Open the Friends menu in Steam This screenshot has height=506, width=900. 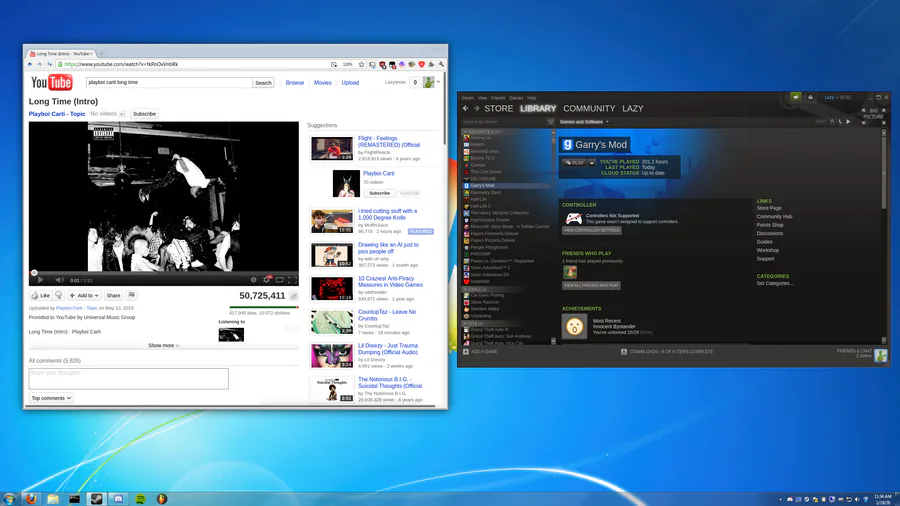coord(498,98)
